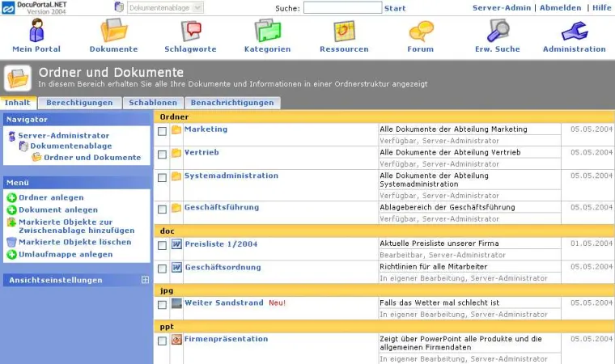Image resolution: width=615 pixels, height=364 pixels.
Task: Click the Dokumente folder icon
Action: click(x=113, y=32)
